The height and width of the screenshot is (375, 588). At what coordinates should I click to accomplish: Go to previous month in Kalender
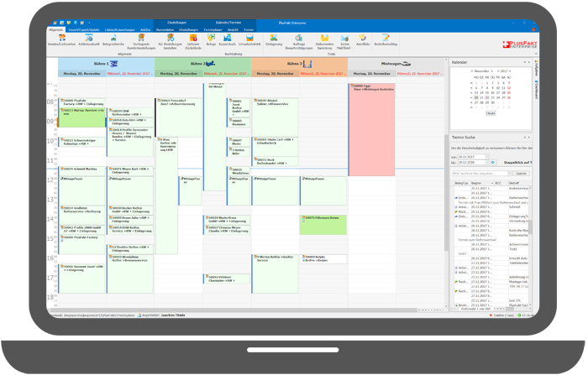click(472, 71)
